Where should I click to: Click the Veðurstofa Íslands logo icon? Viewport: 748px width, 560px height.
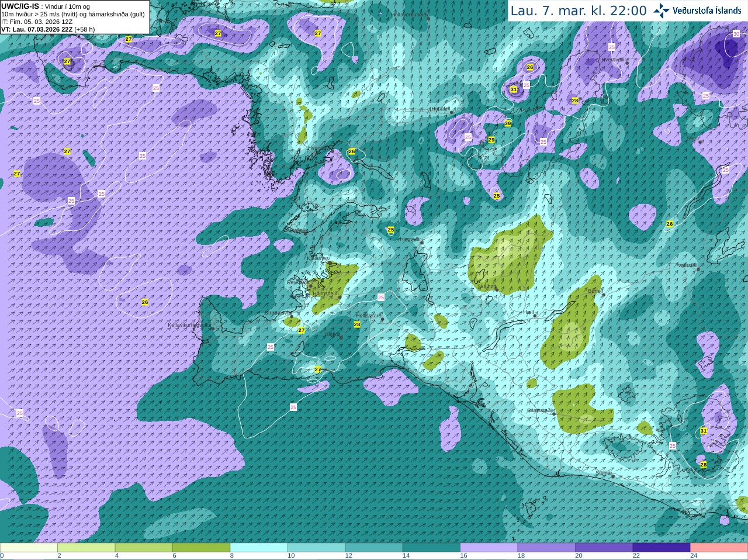[662, 11]
